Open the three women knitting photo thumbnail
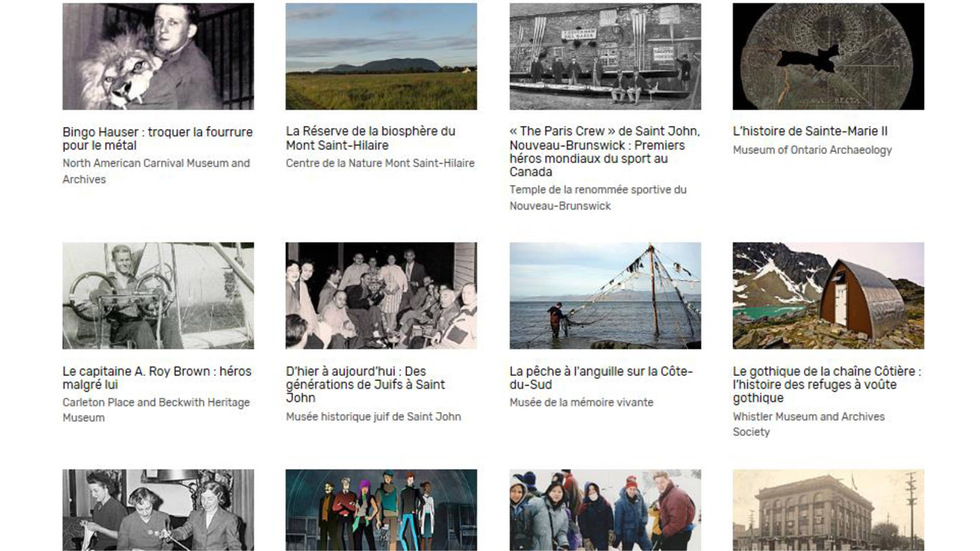This screenshot has height=551, width=980. [158, 510]
